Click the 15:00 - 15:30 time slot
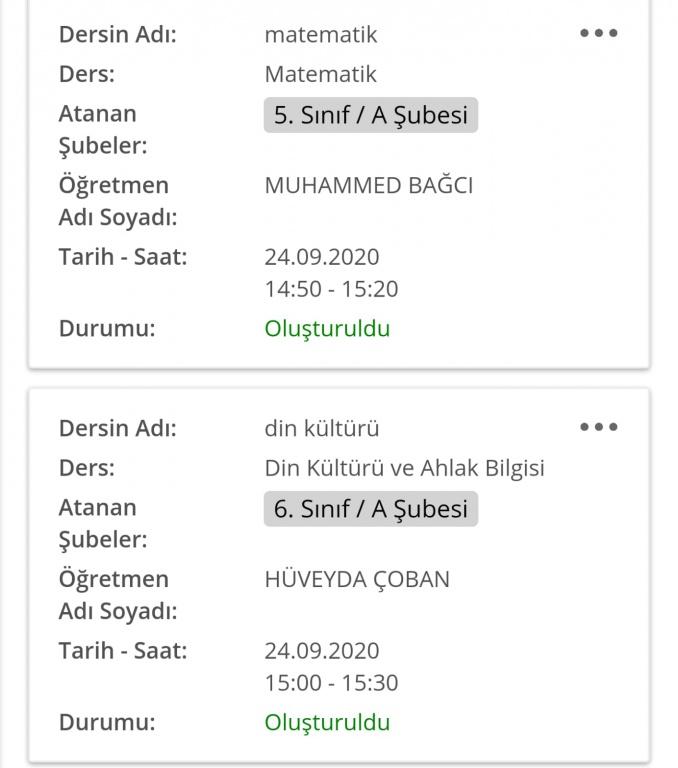678x768 pixels. tap(331, 684)
